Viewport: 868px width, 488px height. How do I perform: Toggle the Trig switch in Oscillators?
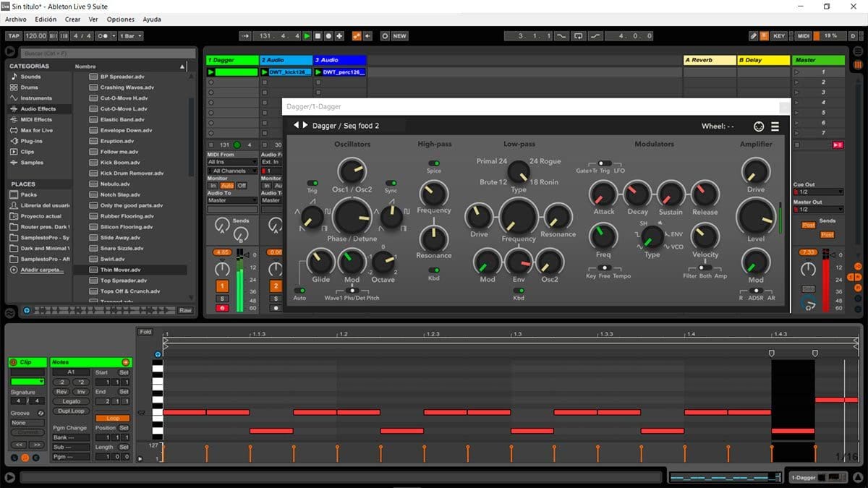(x=312, y=183)
